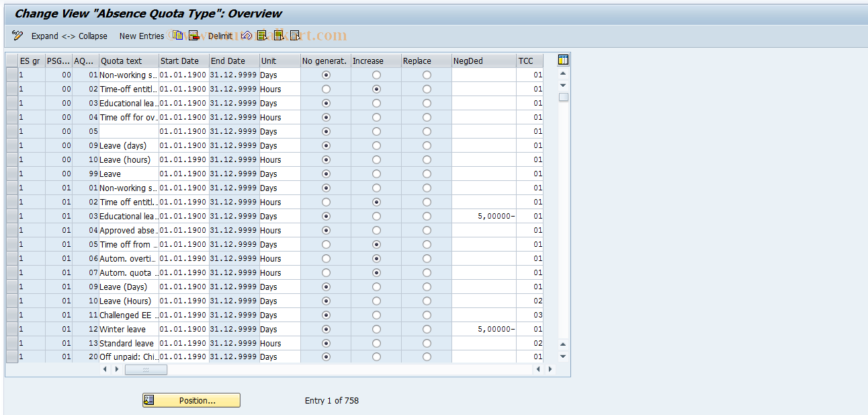Select Replace for Challenged EE row

click(x=427, y=315)
